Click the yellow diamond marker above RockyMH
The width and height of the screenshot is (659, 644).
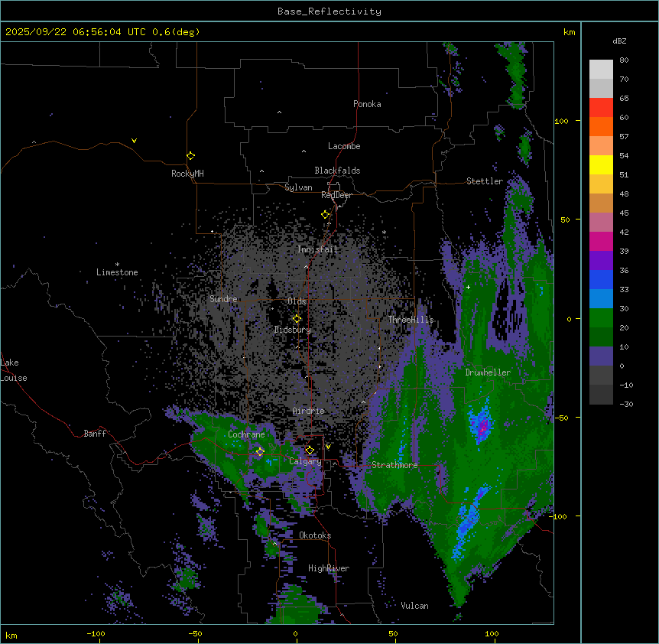(190, 156)
